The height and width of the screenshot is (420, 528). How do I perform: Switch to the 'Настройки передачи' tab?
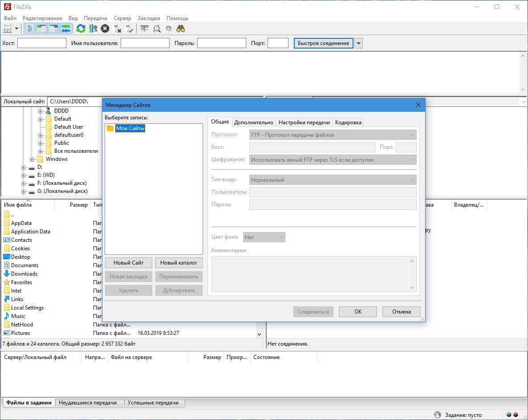[304, 122]
